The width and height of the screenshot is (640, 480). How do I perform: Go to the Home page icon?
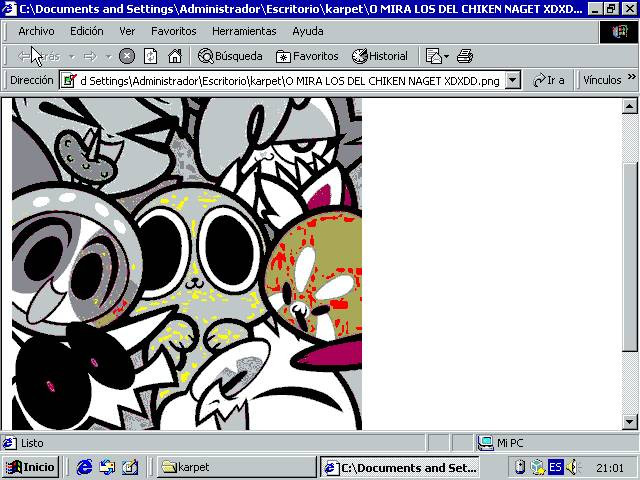tap(175, 56)
